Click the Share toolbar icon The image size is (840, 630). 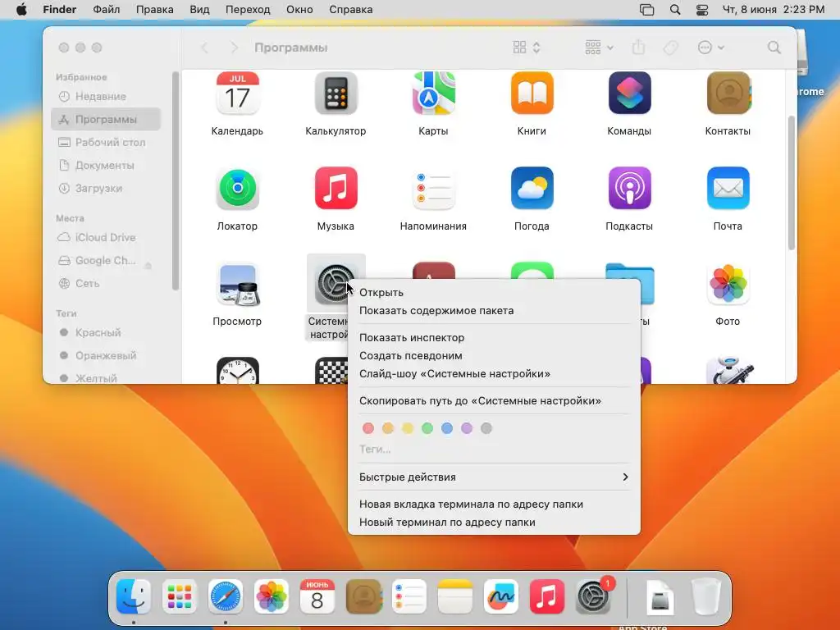point(638,48)
